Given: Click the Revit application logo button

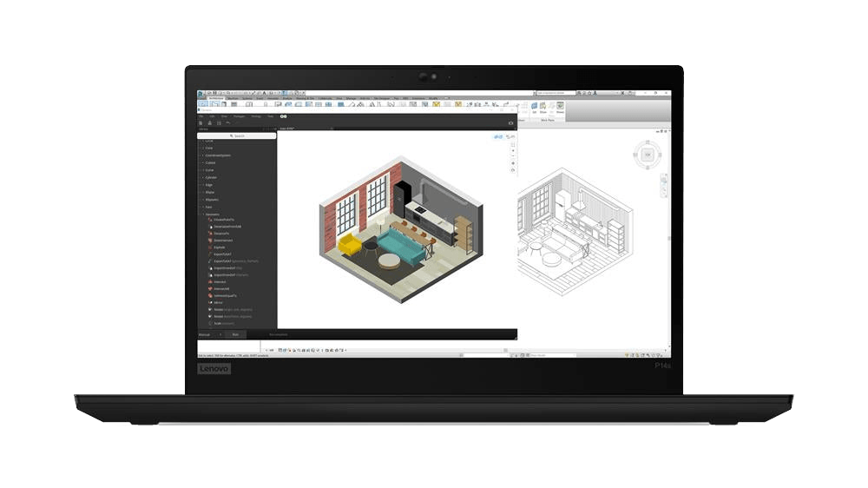Looking at the screenshot, I should tap(201, 93).
